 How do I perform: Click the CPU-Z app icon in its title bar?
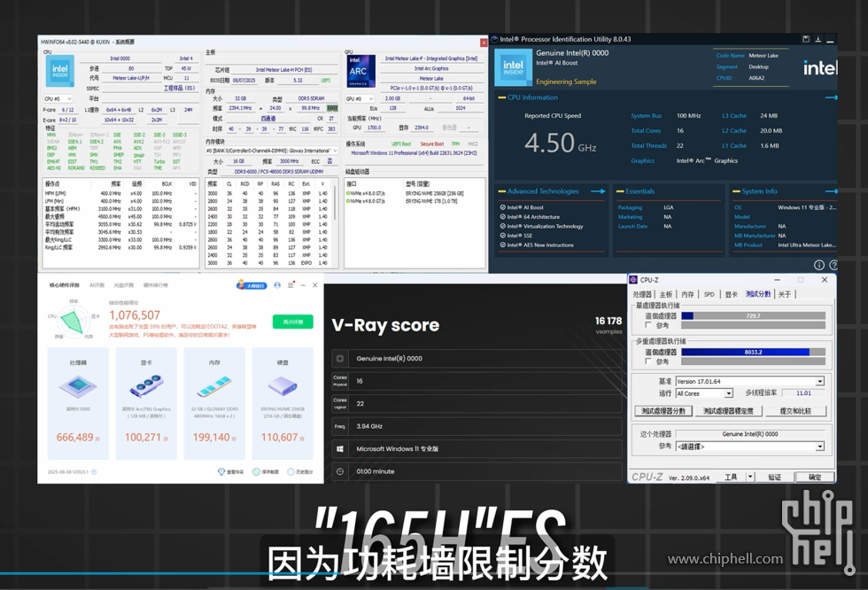click(x=634, y=280)
